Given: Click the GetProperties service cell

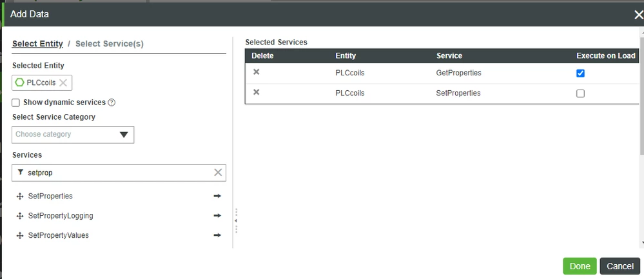Looking at the screenshot, I should pyautogui.click(x=458, y=73).
